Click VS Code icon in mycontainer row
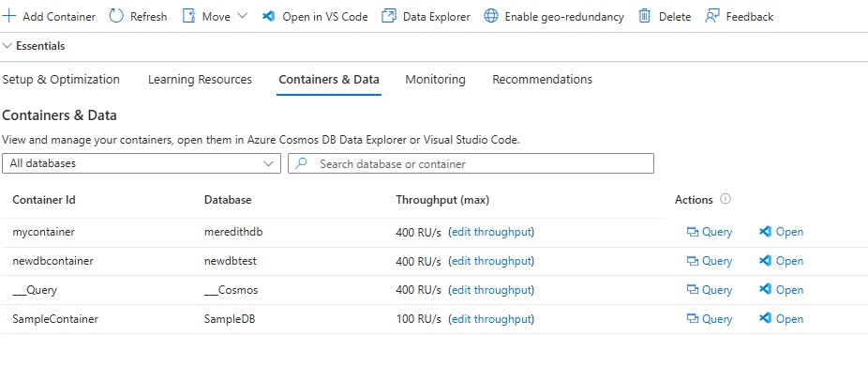 pyautogui.click(x=765, y=232)
